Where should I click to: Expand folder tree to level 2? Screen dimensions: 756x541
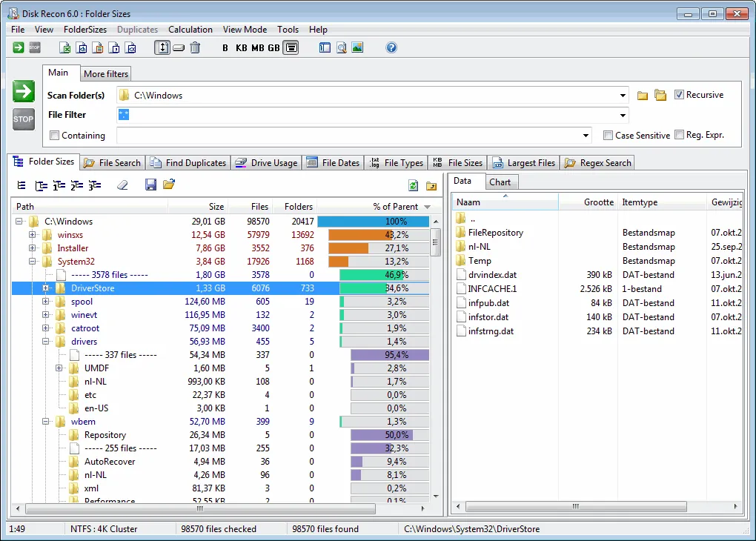(x=76, y=185)
